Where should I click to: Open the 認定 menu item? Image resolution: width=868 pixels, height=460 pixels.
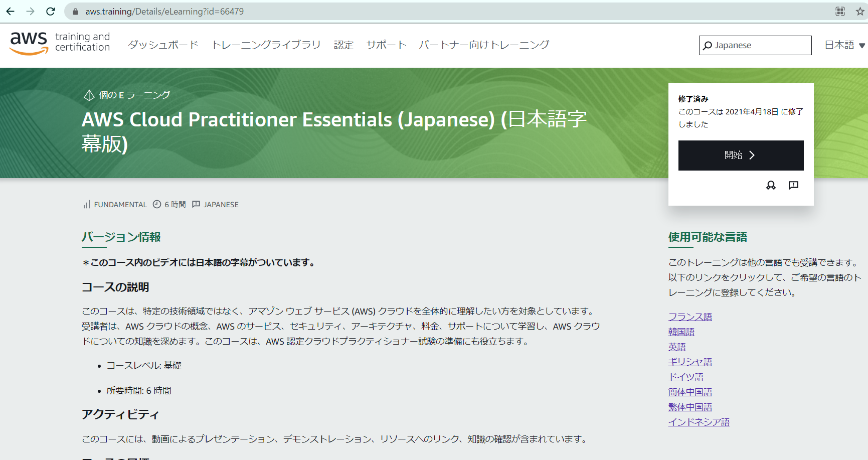(x=344, y=45)
